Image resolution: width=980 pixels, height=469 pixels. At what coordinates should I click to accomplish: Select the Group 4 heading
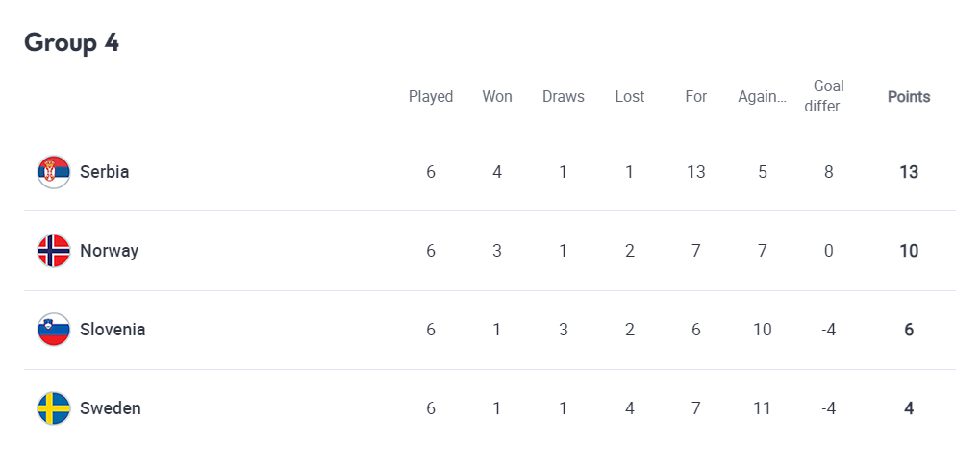(71, 43)
